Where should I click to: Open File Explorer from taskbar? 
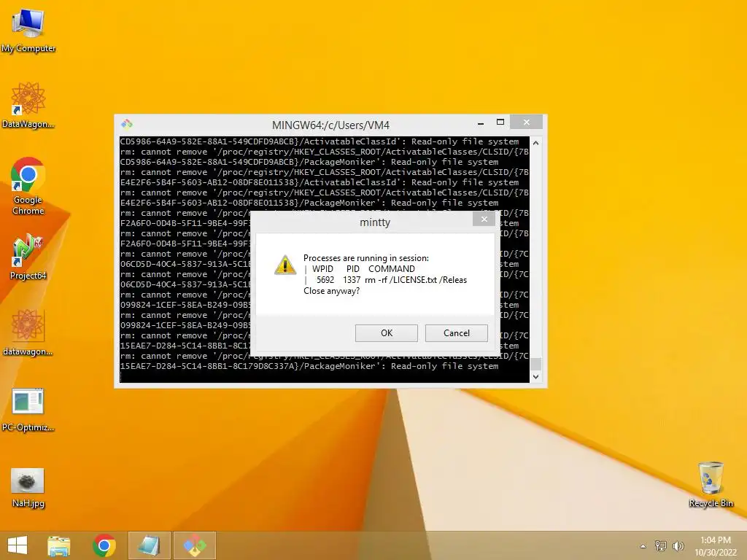59,545
